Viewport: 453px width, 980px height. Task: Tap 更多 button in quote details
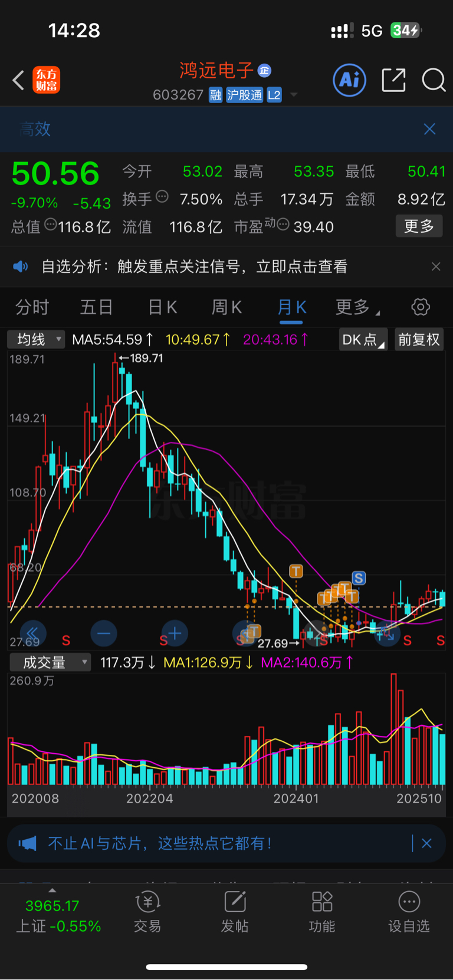pyautogui.click(x=419, y=226)
